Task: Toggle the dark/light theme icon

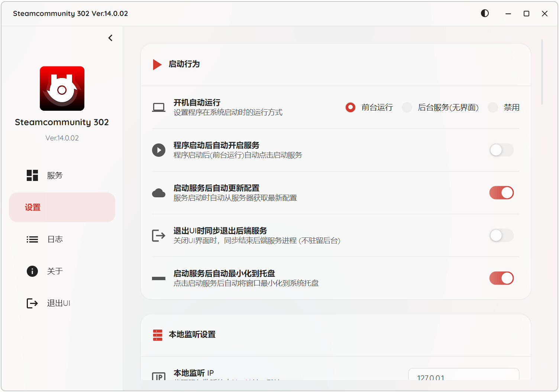Action: [485, 13]
